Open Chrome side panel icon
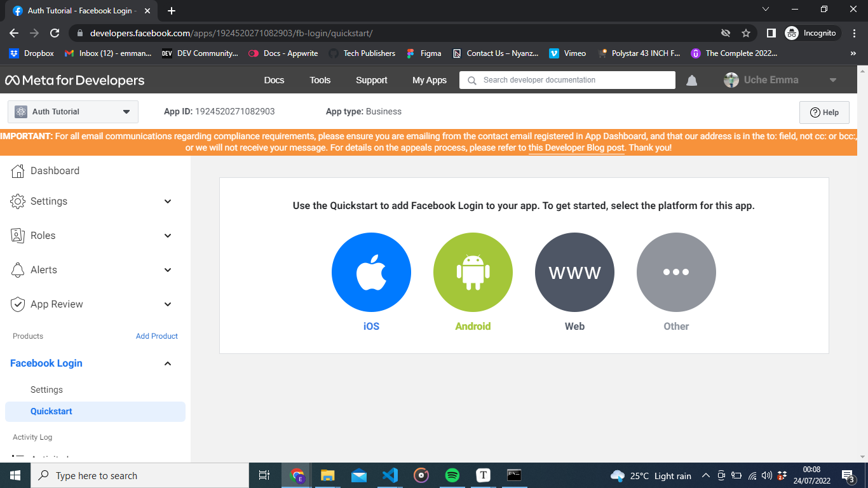This screenshot has width=868, height=488. (771, 33)
